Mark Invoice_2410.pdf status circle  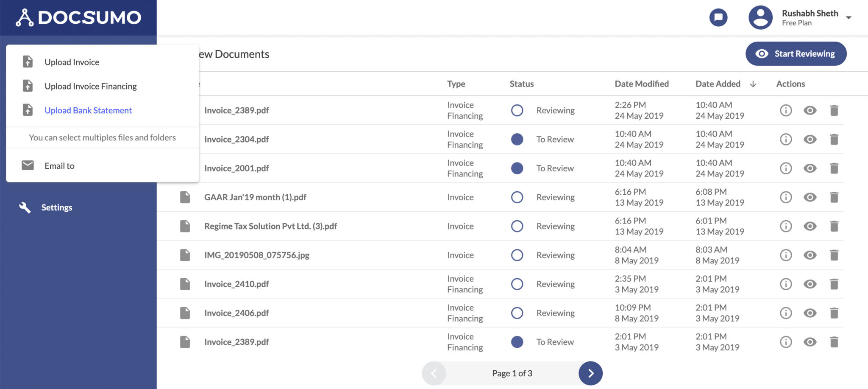(x=517, y=284)
